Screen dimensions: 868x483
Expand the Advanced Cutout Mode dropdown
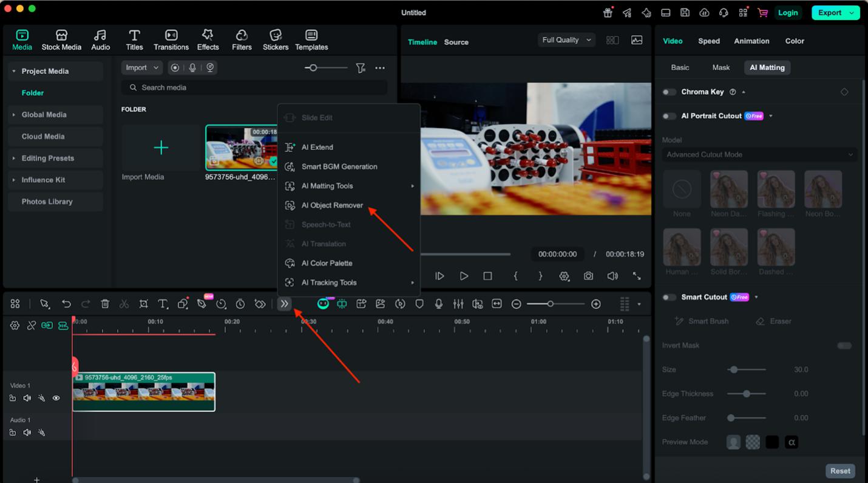pos(759,154)
